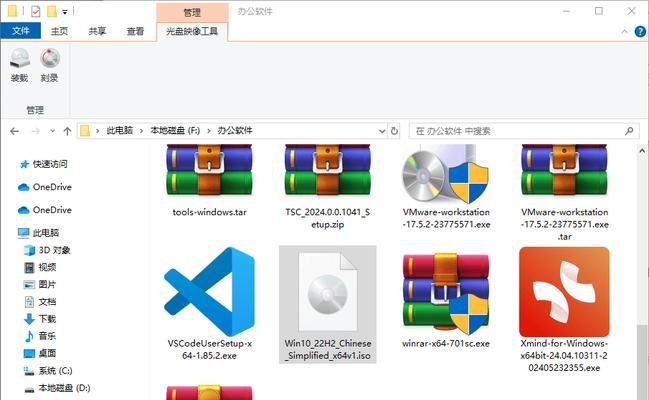This screenshot has height=400, width=649.
Task: Click the search magnifier icon
Action: tap(629, 131)
